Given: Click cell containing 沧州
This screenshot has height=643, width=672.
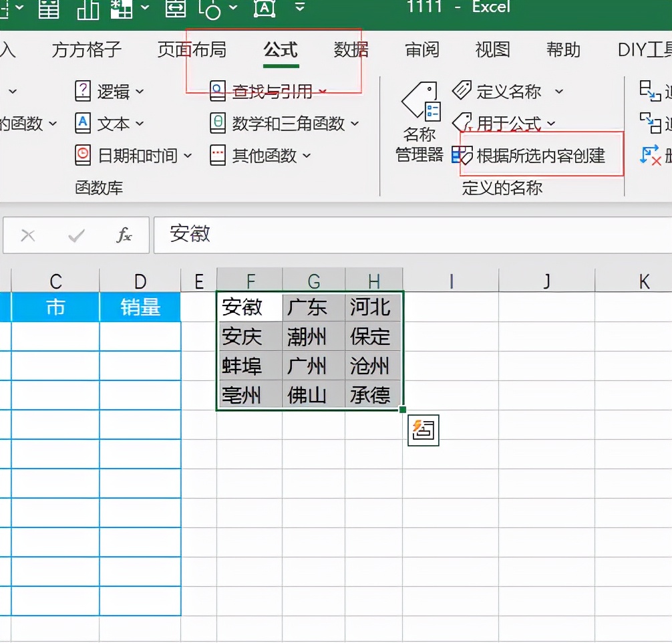Looking at the screenshot, I should [x=373, y=366].
